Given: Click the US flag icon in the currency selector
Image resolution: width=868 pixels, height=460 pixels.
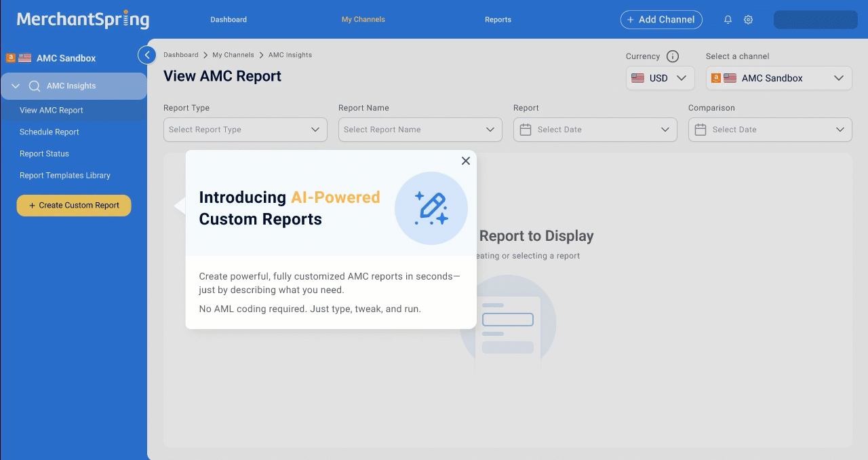Looking at the screenshot, I should pyautogui.click(x=637, y=77).
